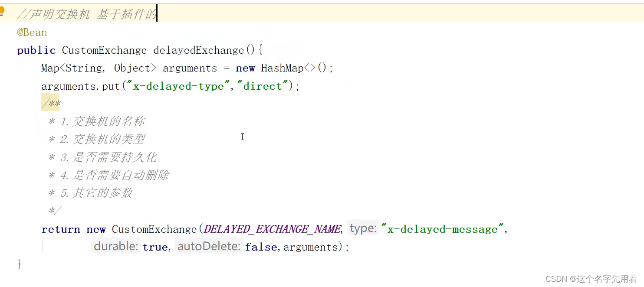
Task: Click the 'public' keyword
Action: click(x=36, y=50)
